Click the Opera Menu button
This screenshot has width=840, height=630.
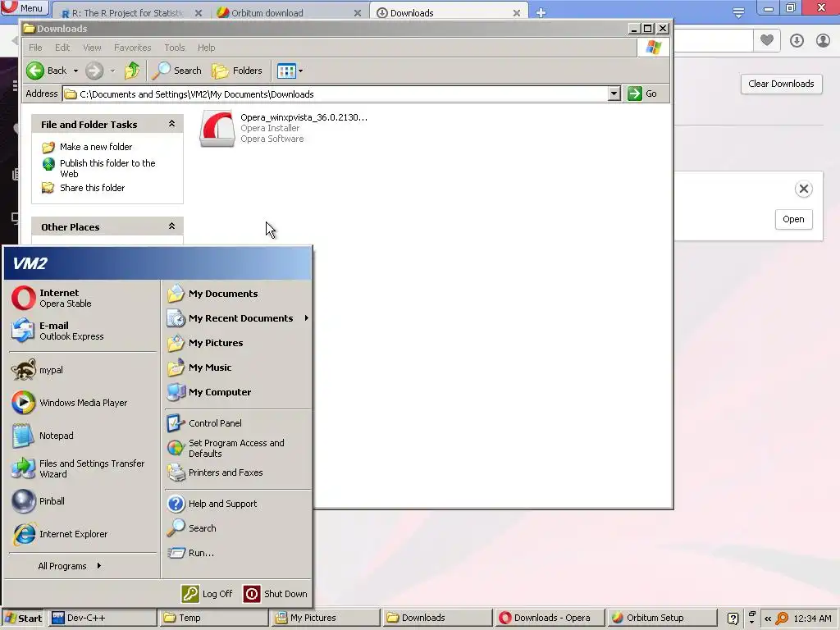coord(25,8)
